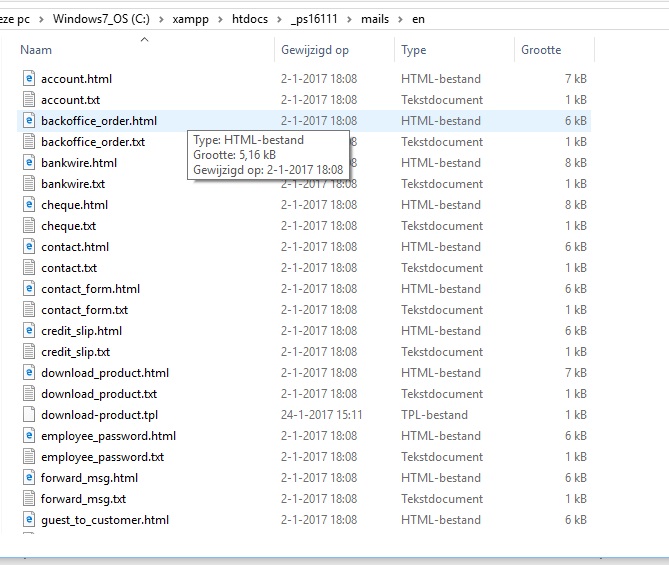669x565 pixels.
Task: Select file name credit_slip.txt
Action: (x=76, y=352)
